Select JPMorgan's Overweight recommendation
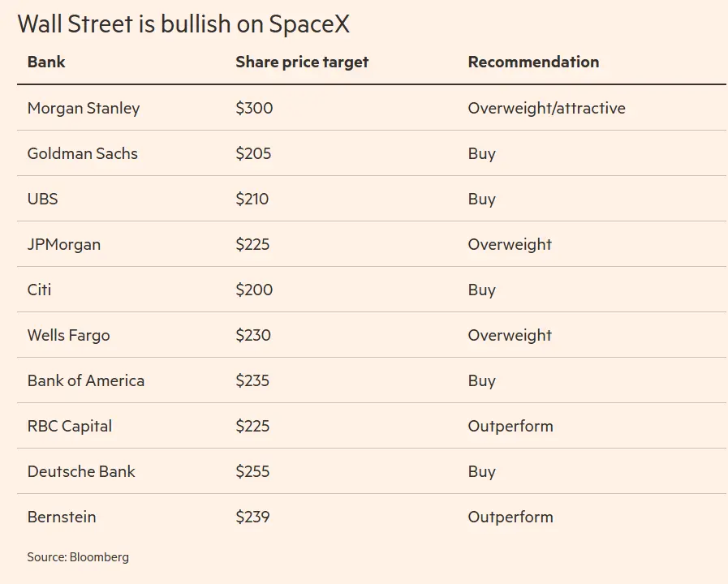728x584 pixels. [510, 244]
